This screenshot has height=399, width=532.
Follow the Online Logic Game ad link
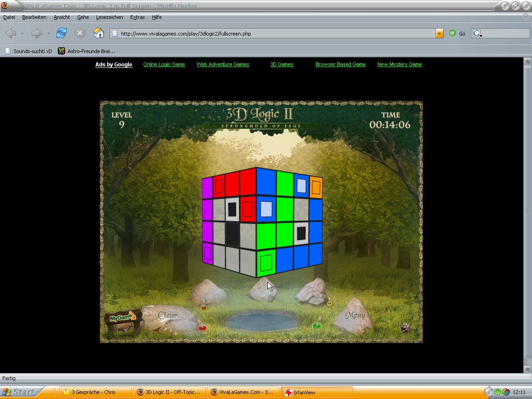(164, 65)
